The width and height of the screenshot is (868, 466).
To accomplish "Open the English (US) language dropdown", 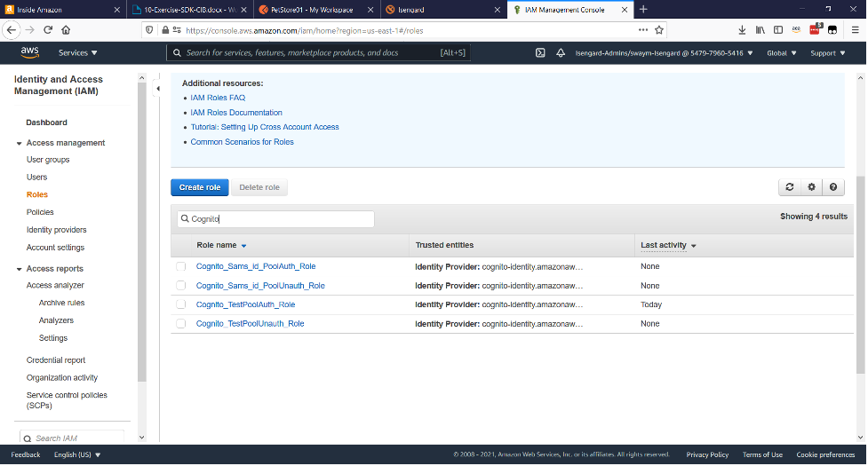I will pos(77,455).
